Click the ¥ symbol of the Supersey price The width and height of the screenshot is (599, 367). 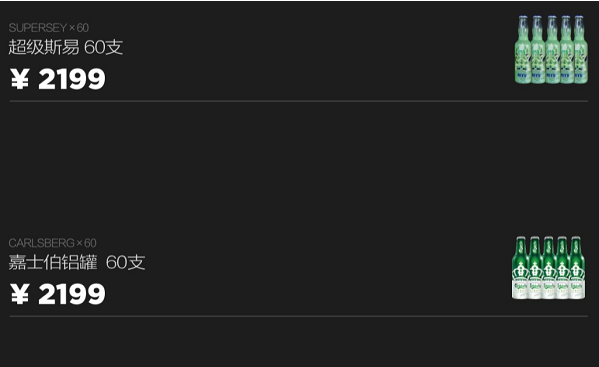[x=19, y=79]
